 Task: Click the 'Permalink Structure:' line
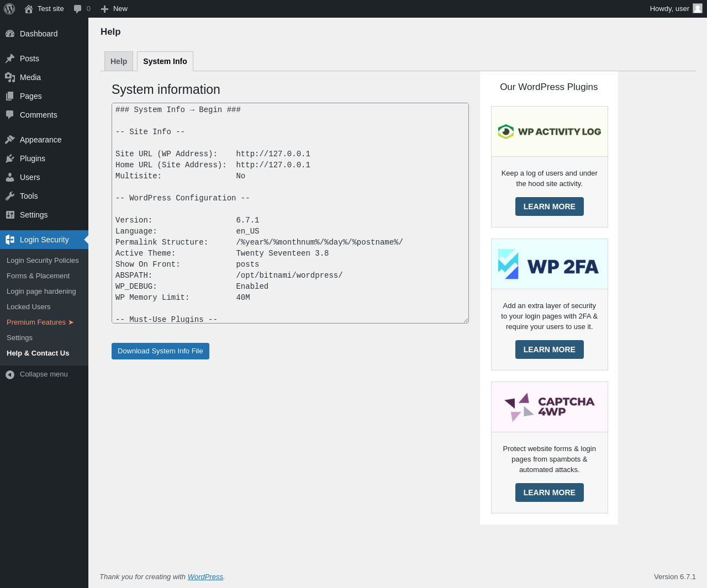click(259, 242)
